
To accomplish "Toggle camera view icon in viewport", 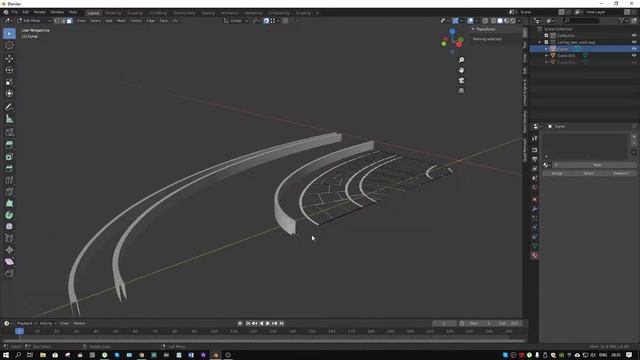I will 461,80.
